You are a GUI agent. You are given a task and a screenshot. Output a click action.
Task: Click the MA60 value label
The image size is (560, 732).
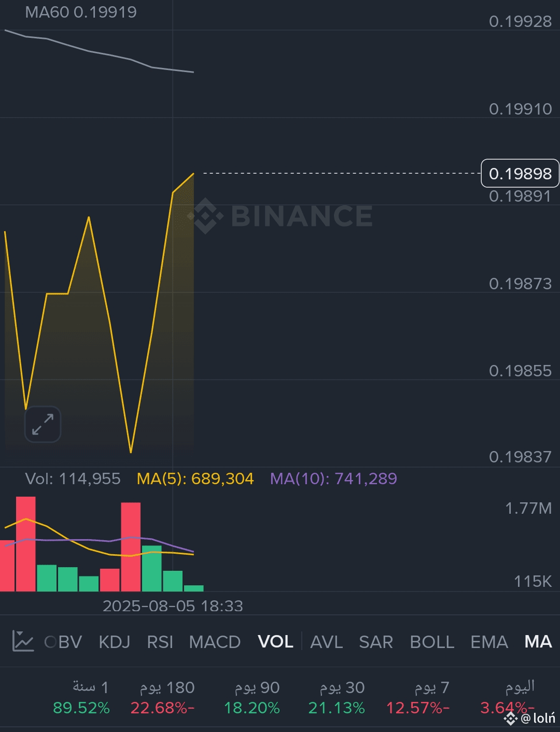(81, 12)
